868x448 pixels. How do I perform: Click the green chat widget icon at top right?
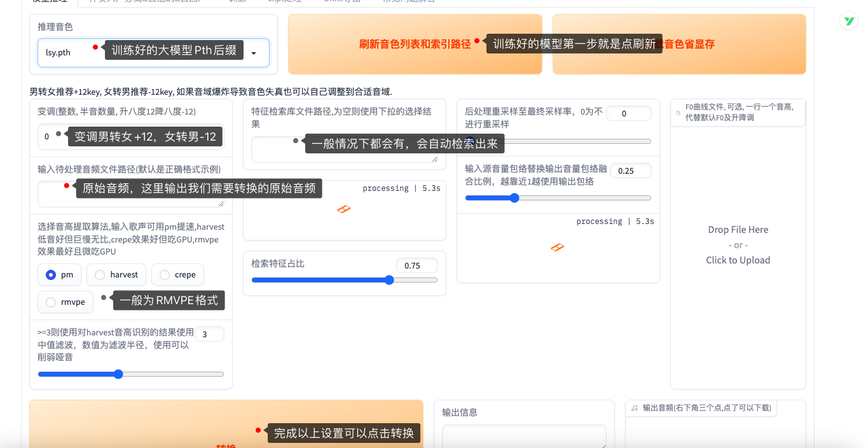(848, 21)
